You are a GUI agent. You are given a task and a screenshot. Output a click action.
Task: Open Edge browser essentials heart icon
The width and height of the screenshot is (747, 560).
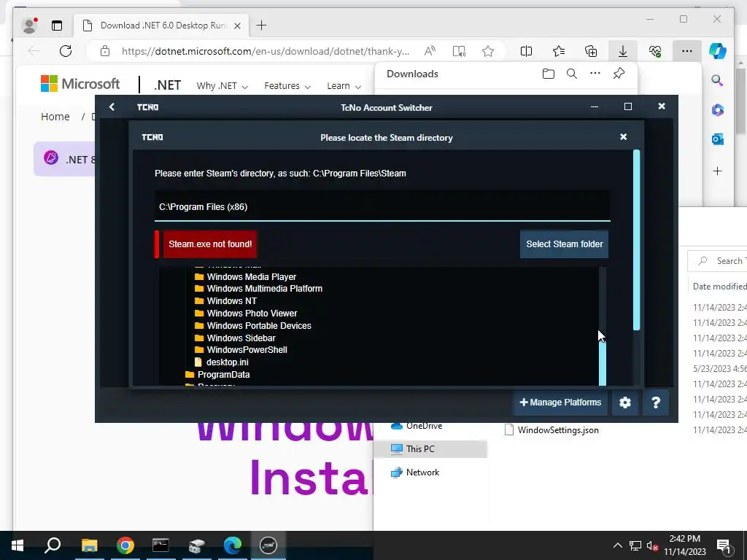pos(655,51)
